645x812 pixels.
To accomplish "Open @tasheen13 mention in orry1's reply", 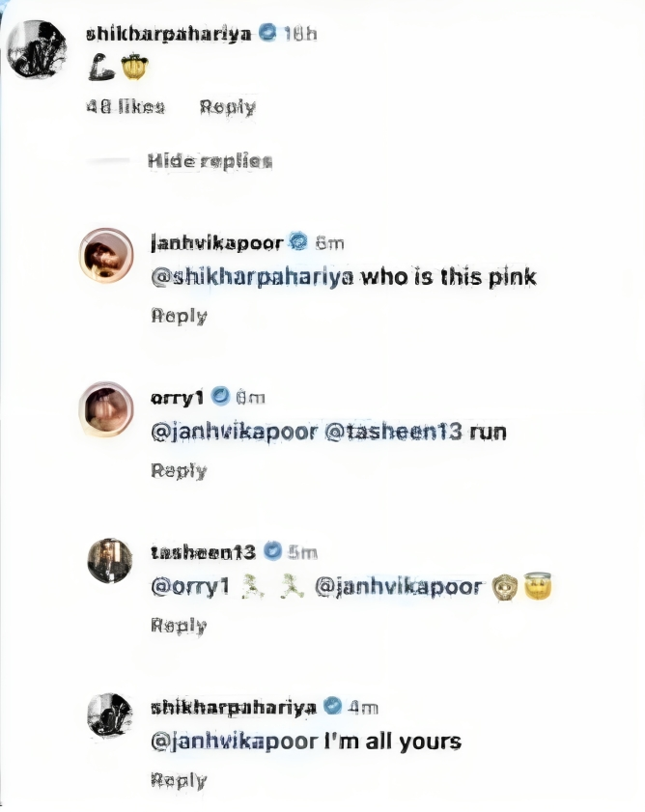I will click(x=393, y=432).
